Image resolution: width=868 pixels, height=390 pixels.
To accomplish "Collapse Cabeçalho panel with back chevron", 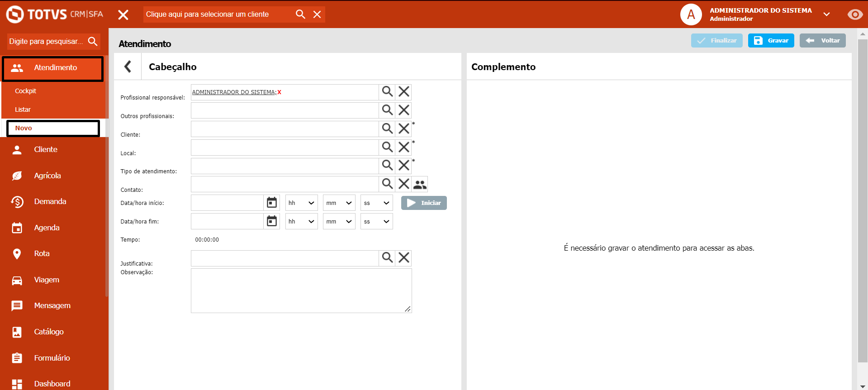I will pos(128,67).
